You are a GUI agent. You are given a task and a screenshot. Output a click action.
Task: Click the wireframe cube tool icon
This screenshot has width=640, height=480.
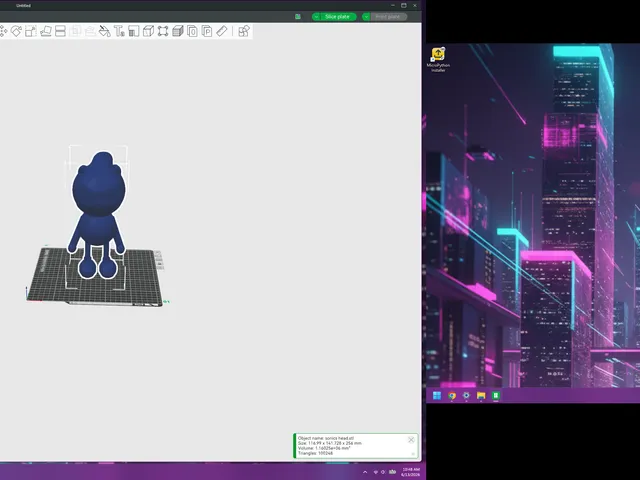pyautogui.click(x=148, y=31)
